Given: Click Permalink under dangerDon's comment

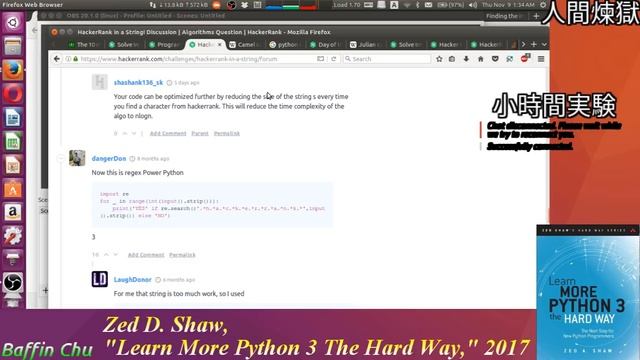Looking at the screenshot, I should tap(182, 255).
